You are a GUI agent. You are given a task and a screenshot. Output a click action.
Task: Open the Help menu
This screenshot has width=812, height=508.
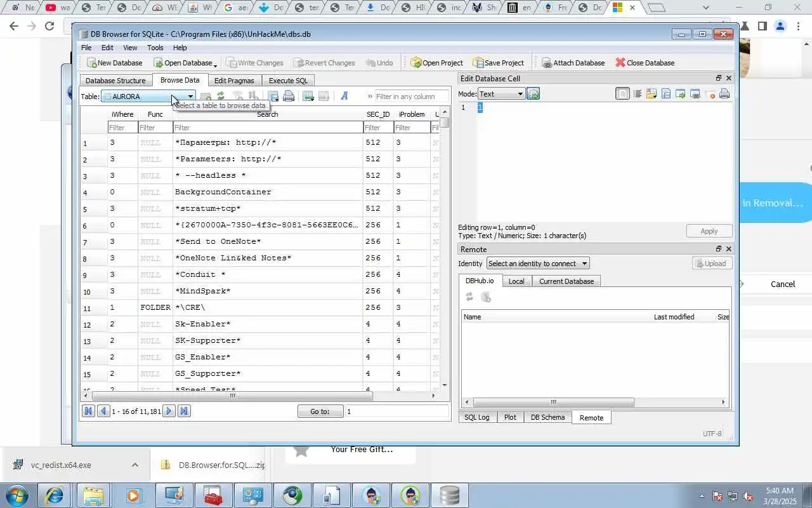pyautogui.click(x=180, y=48)
